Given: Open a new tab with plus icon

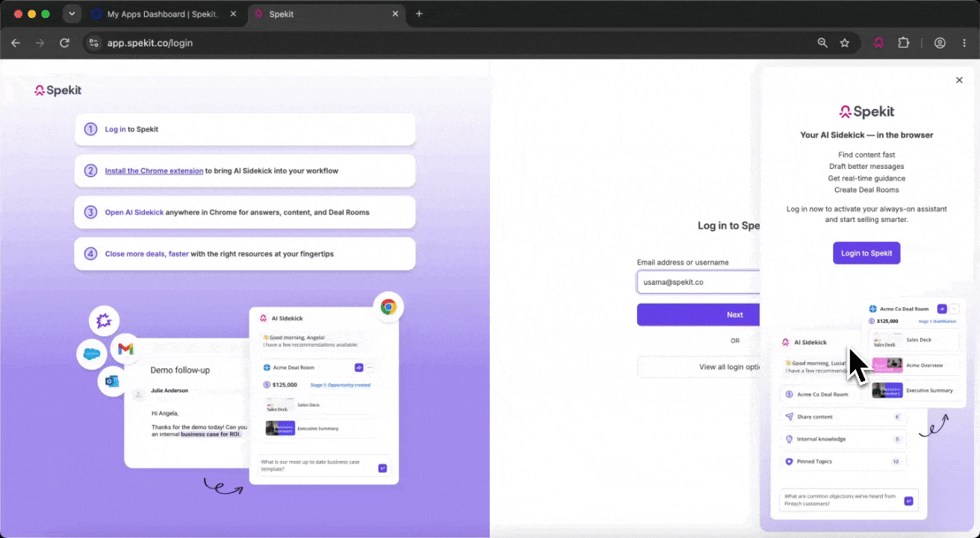Looking at the screenshot, I should pos(419,13).
